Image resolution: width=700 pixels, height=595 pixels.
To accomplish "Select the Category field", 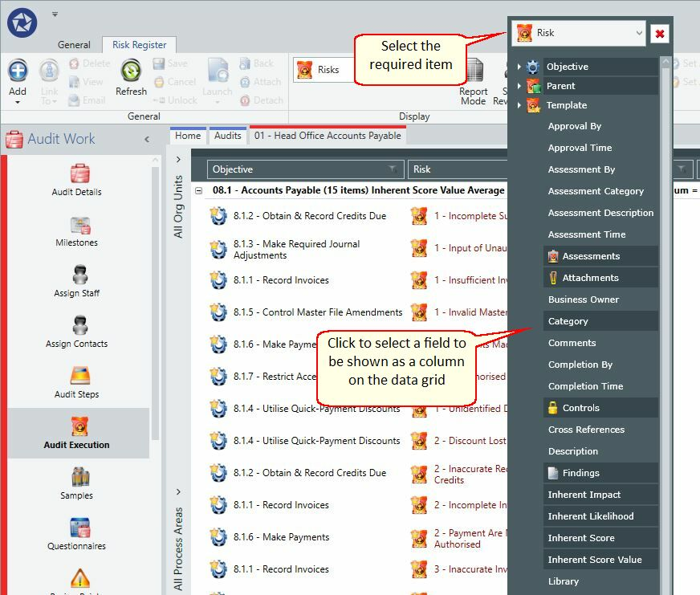I will [x=601, y=321].
